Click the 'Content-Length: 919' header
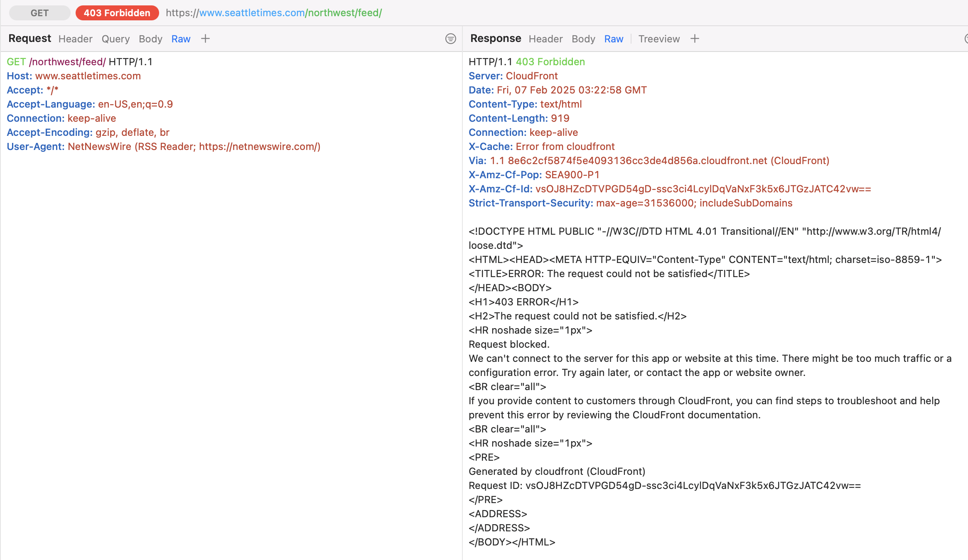This screenshot has height=560, width=968. [x=519, y=118]
